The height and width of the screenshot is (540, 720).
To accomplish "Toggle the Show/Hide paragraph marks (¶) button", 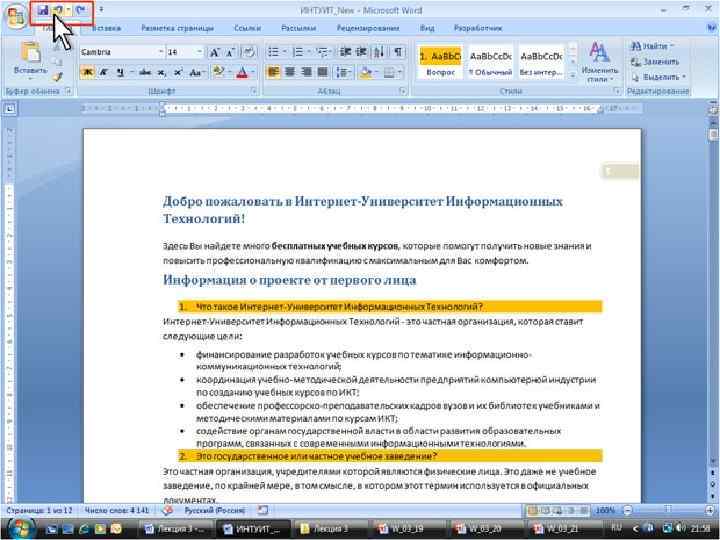I will [398, 52].
